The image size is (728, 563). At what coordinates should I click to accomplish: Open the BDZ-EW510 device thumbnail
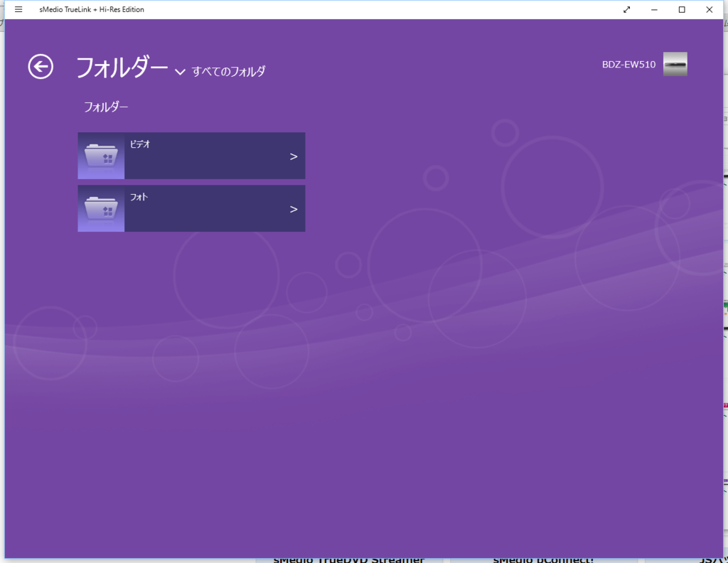click(675, 64)
